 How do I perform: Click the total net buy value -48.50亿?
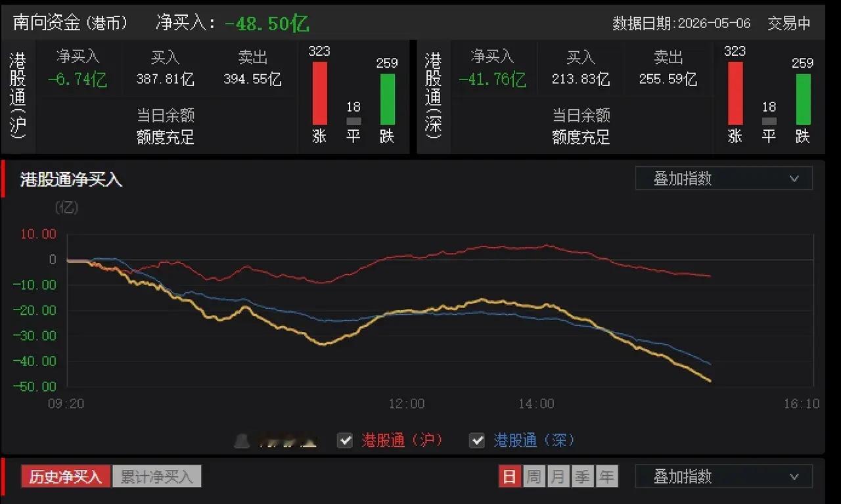(267, 24)
